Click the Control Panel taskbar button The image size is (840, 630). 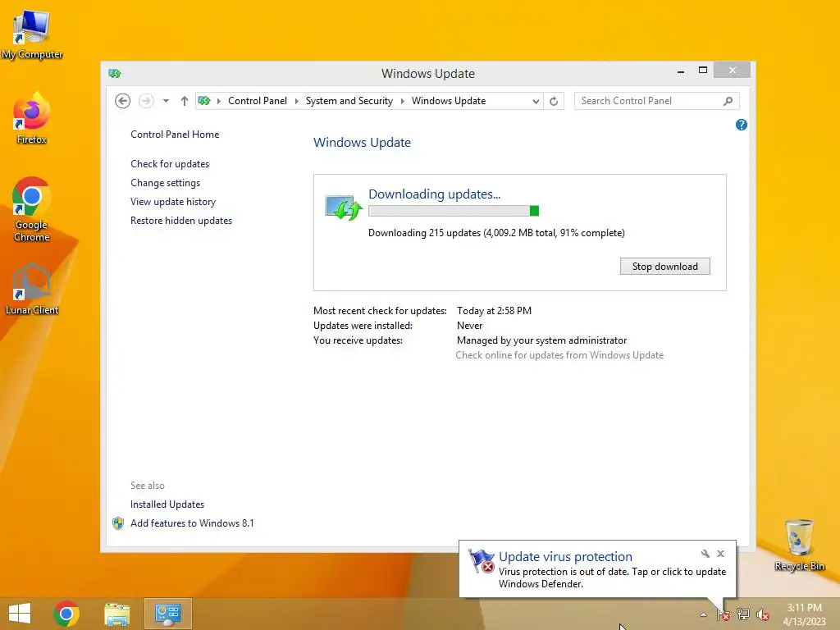point(167,614)
